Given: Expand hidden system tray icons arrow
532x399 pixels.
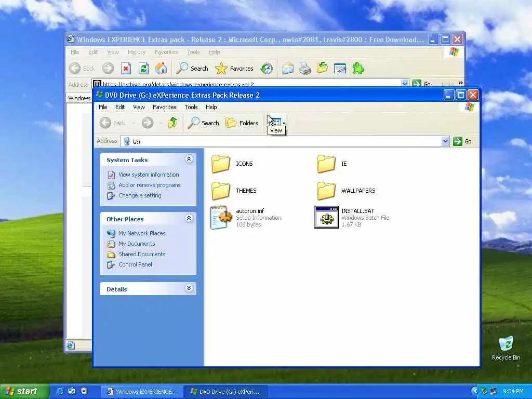Looking at the screenshot, I should click(475, 391).
